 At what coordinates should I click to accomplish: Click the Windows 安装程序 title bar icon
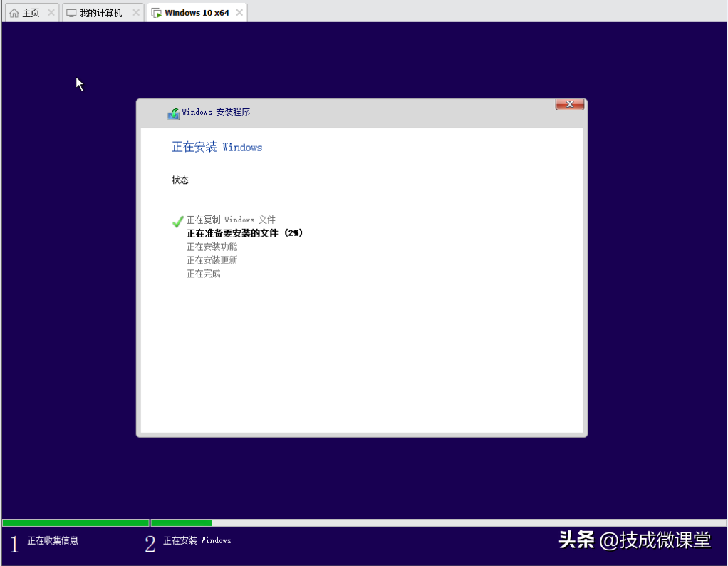tap(173, 113)
